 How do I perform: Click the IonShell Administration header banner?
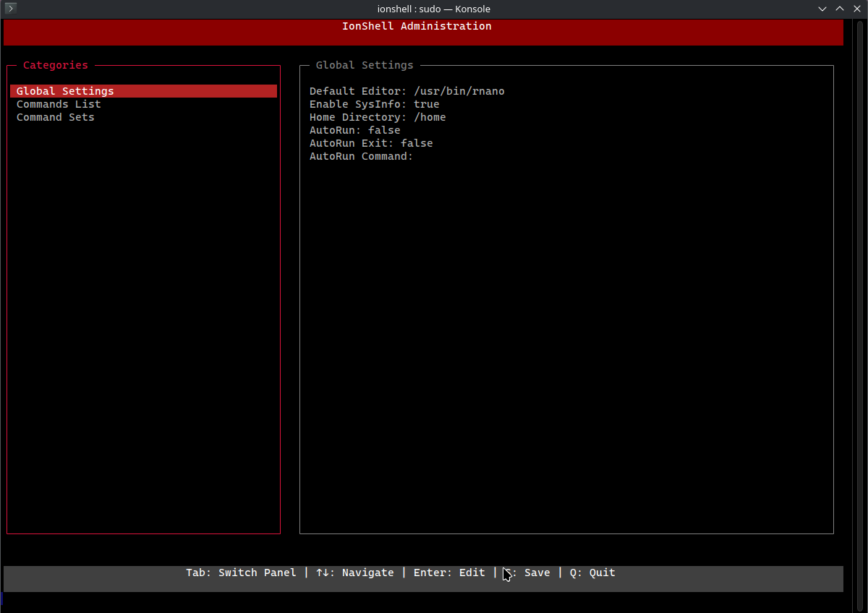coord(417,26)
